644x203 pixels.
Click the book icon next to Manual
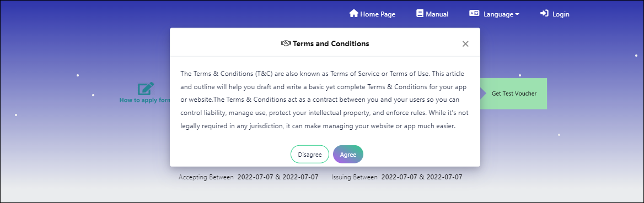point(420,14)
